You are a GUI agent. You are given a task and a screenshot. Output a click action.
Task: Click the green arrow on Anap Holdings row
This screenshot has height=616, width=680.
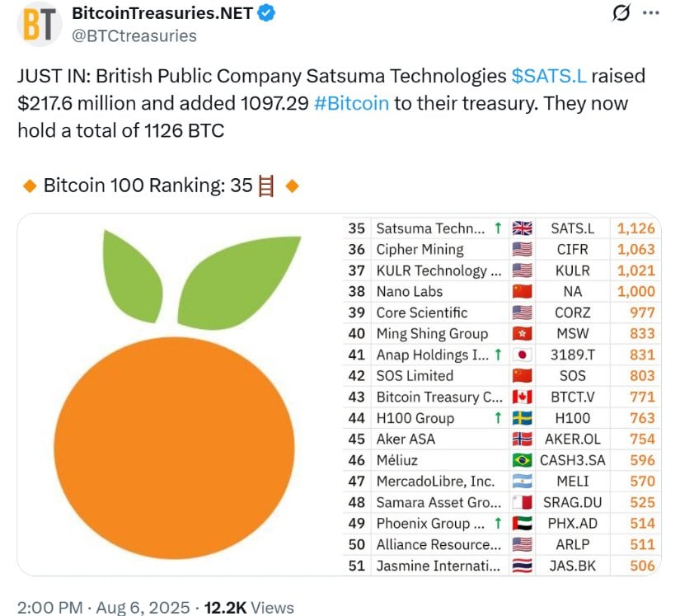click(x=499, y=355)
